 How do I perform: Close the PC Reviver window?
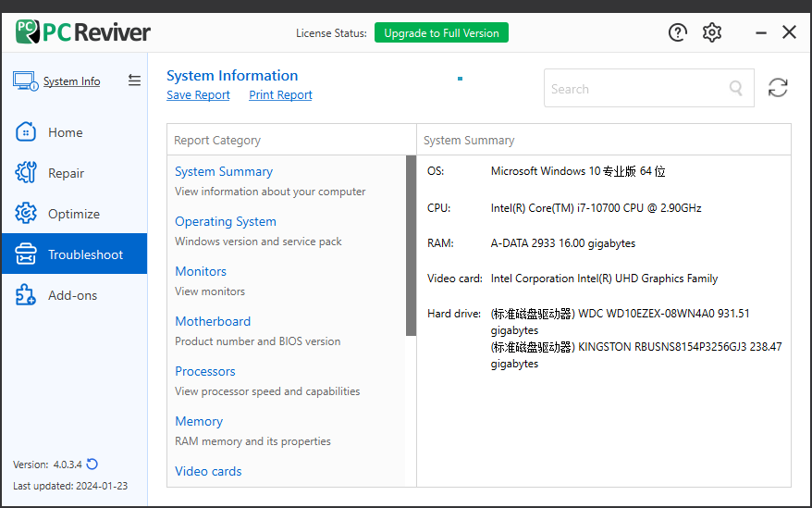(x=789, y=32)
